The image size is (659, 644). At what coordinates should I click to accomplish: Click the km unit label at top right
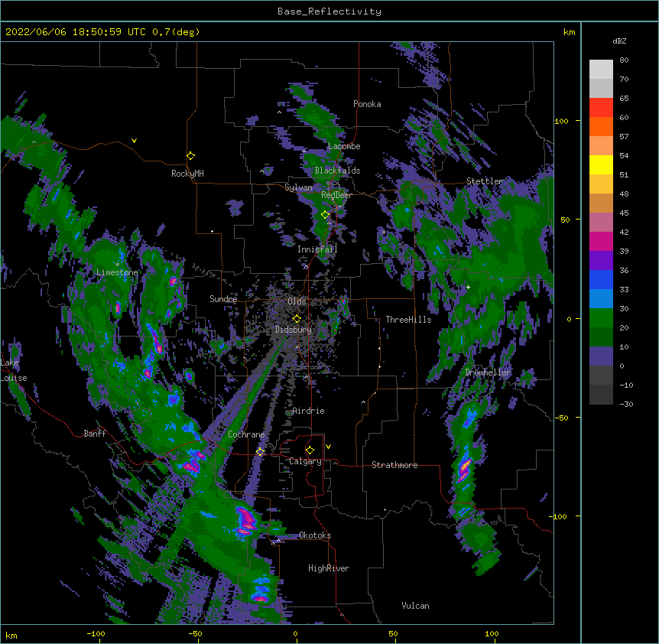pyautogui.click(x=569, y=32)
